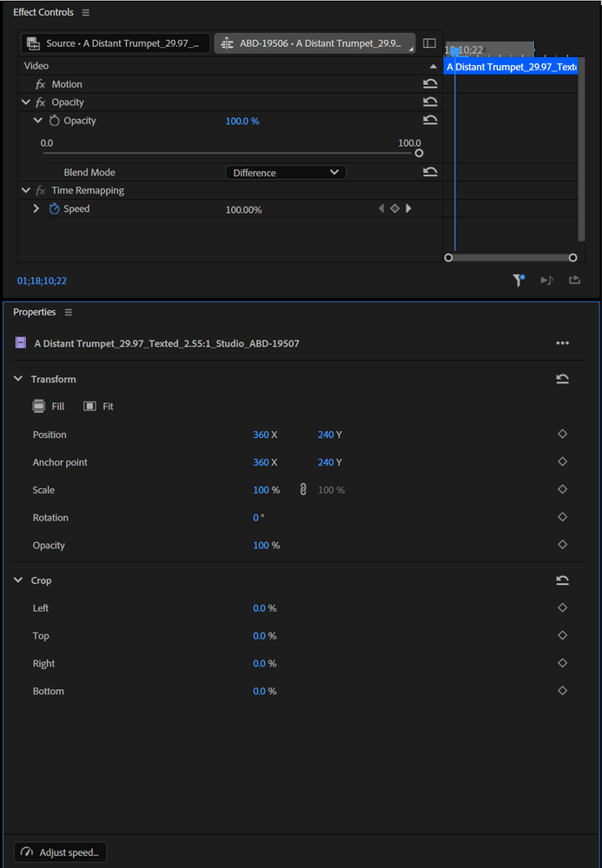Open the more options ellipsis for clip
This screenshot has height=868, width=602.
tap(562, 343)
